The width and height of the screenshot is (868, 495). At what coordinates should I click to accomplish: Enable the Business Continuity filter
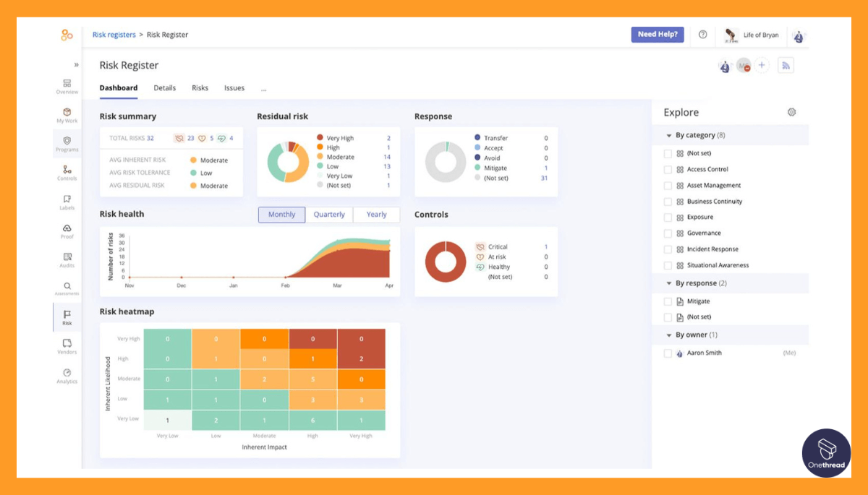coord(668,201)
